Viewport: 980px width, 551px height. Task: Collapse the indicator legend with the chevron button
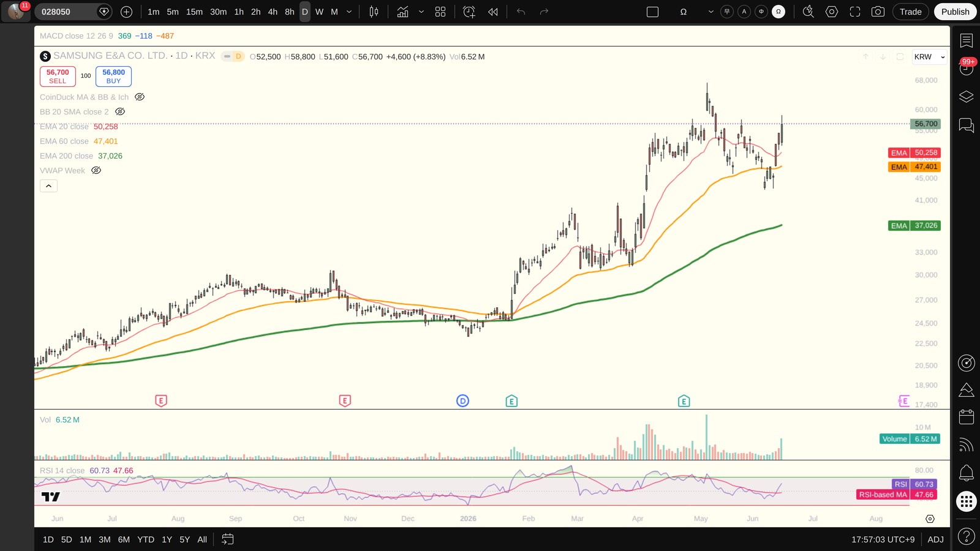coord(48,186)
